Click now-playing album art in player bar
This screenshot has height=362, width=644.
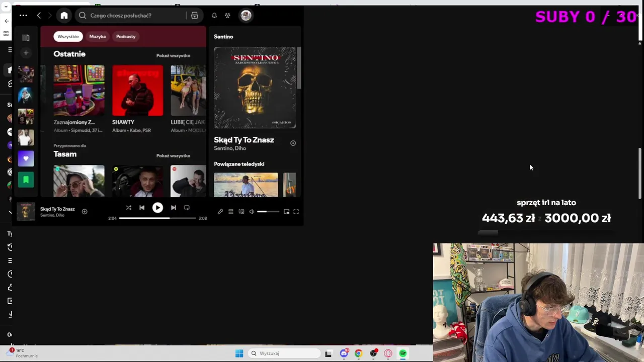click(x=26, y=211)
